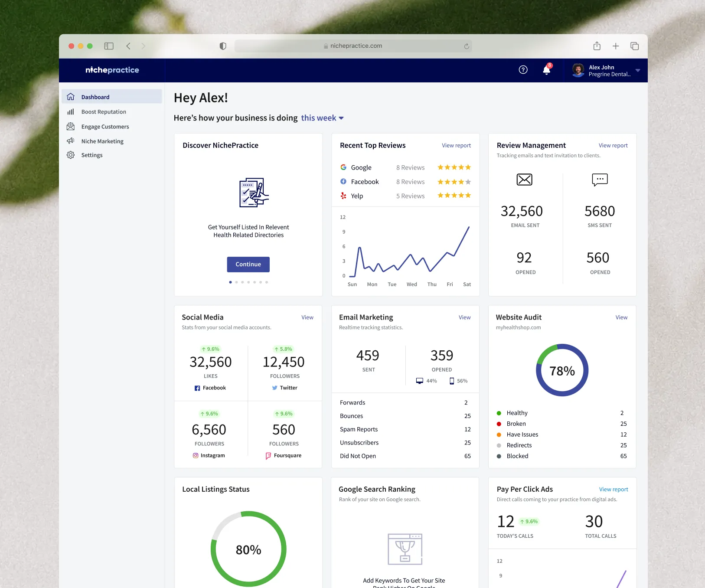Click the browser share icon

click(x=597, y=46)
